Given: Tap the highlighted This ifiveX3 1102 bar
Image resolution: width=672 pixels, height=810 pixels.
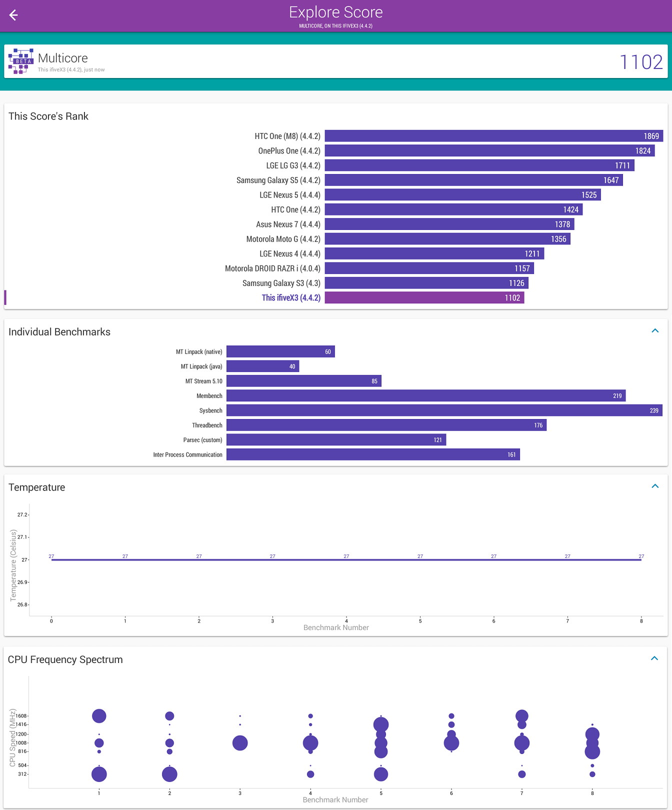Looking at the screenshot, I should point(424,297).
